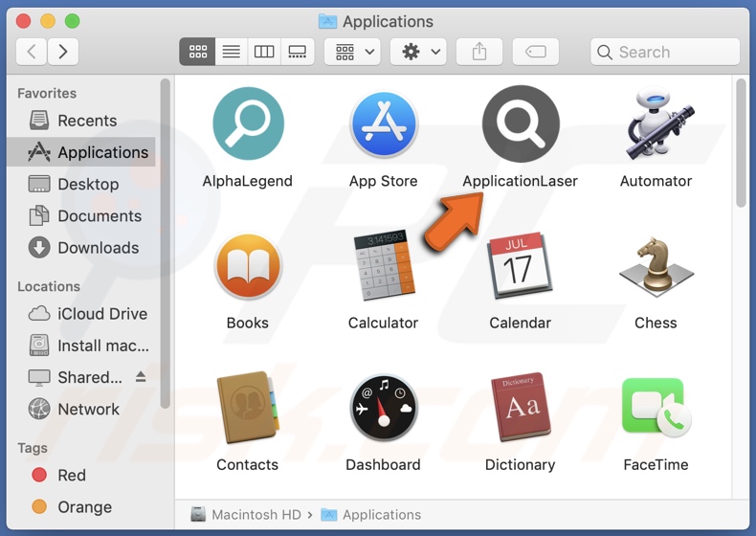Screen dimensions: 756x536
Task: Click the main content vertical scrollbar
Action: (x=742, y=144)
